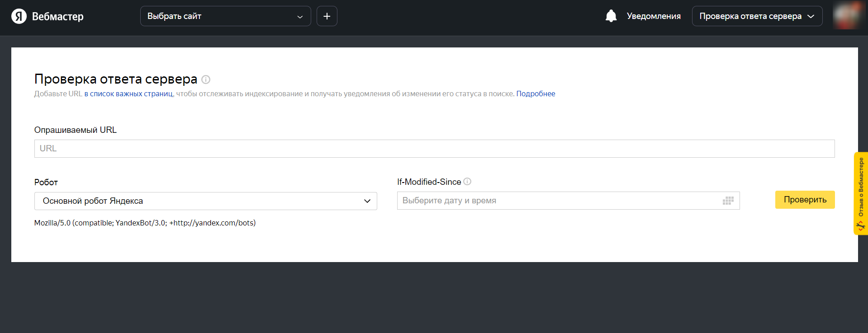Screen dimensions: 868x333
Task: Focus the Опрашиваемый URL input field
Action: (434, 149)
